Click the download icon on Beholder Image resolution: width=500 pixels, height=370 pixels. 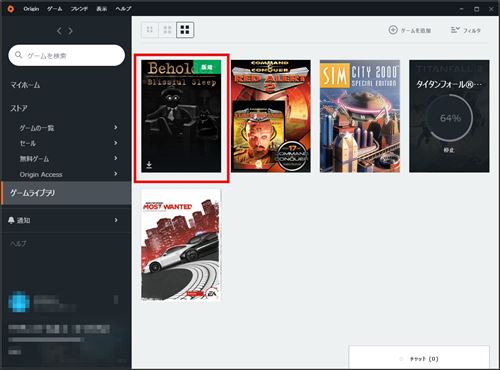[149, 164]
